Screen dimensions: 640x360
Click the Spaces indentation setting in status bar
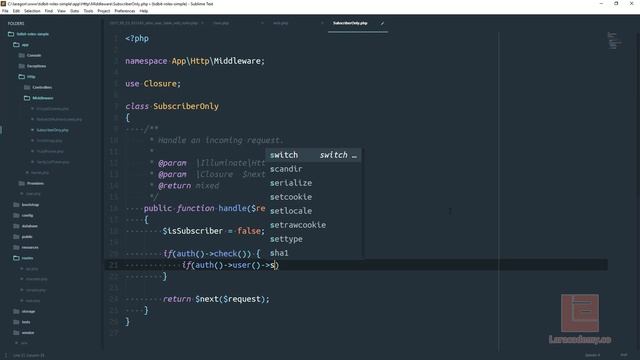[593, 355]
